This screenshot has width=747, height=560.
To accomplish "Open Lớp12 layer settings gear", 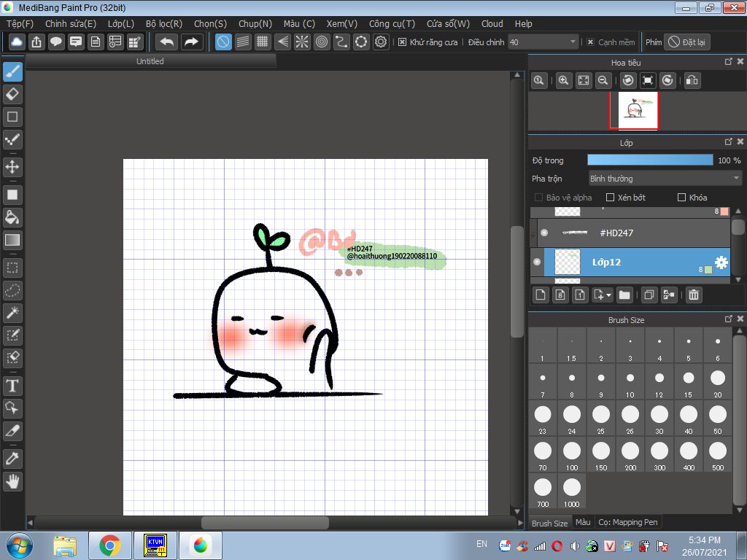I will point(721,262).
